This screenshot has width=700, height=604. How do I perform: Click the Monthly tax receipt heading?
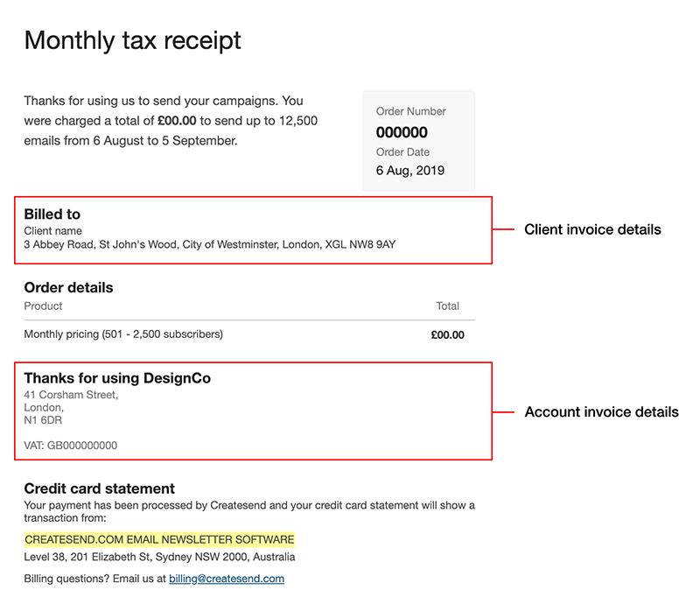click(132, 40)
